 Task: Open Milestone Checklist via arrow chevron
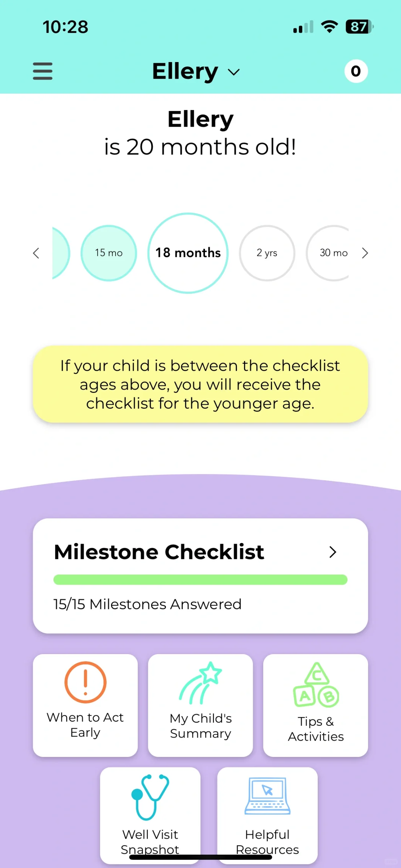(x=333, y=552)
